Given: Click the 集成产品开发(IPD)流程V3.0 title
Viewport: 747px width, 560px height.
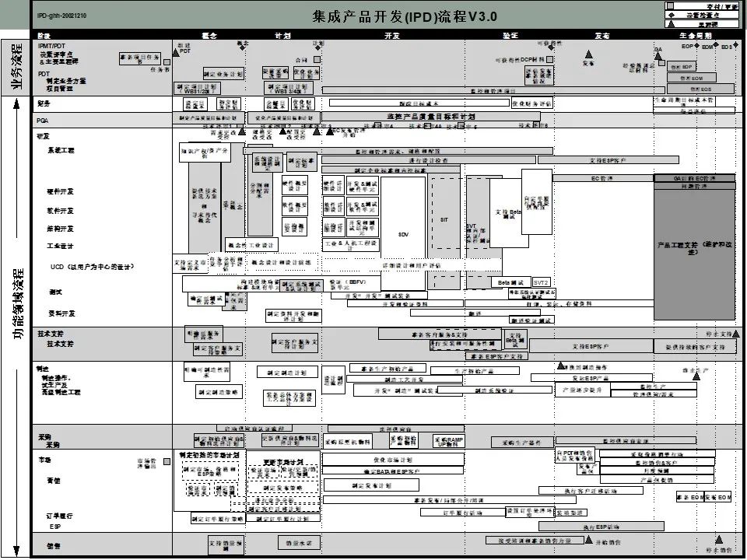Looking at the screenshot, I should (405, 16).
